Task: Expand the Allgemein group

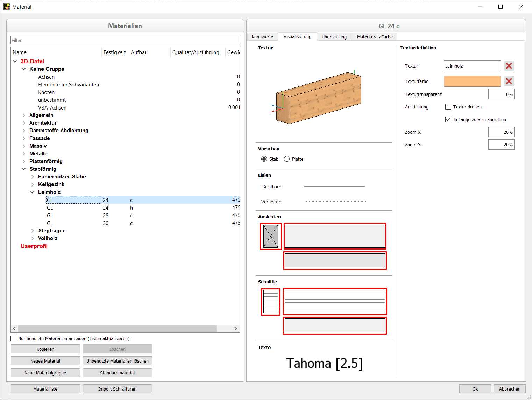Action: [x=24, y=115]
